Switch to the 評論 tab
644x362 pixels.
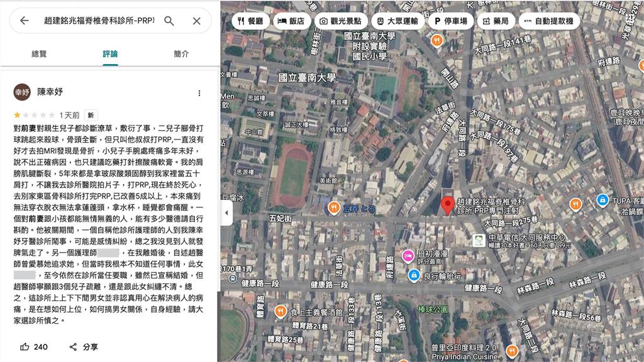tap(110, 54)
